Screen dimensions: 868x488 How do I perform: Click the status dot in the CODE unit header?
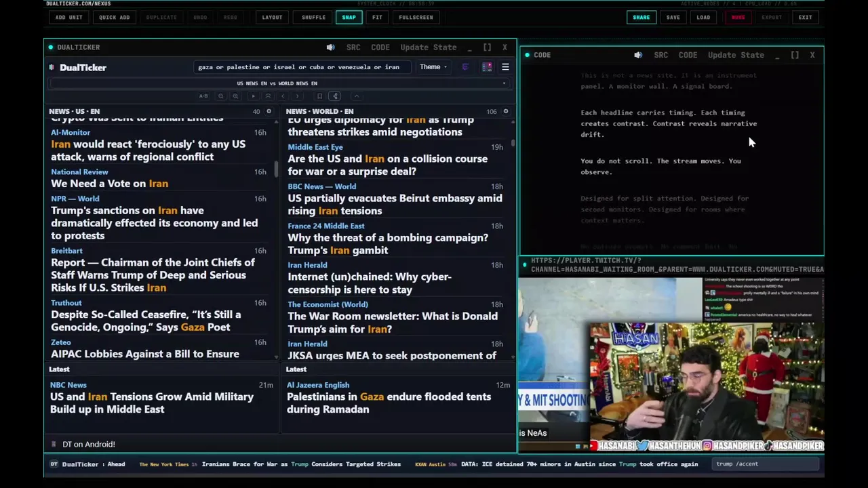coord(528,55)
